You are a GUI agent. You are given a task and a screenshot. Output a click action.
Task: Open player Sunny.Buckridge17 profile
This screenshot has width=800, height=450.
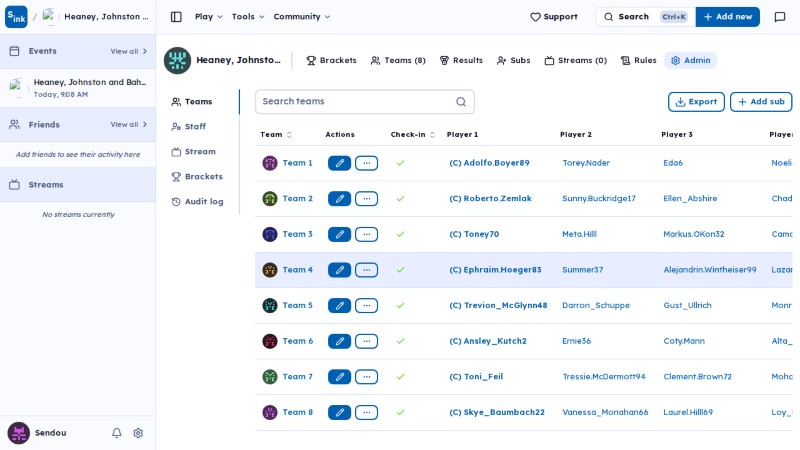point(599,198)
